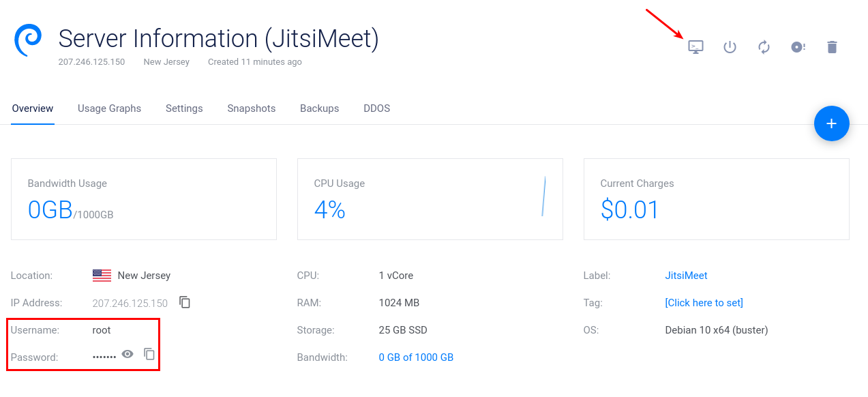The width and height of the screenshot is (868, 397).
Task: Copy the password to clipboard
Action: [149, 354]
